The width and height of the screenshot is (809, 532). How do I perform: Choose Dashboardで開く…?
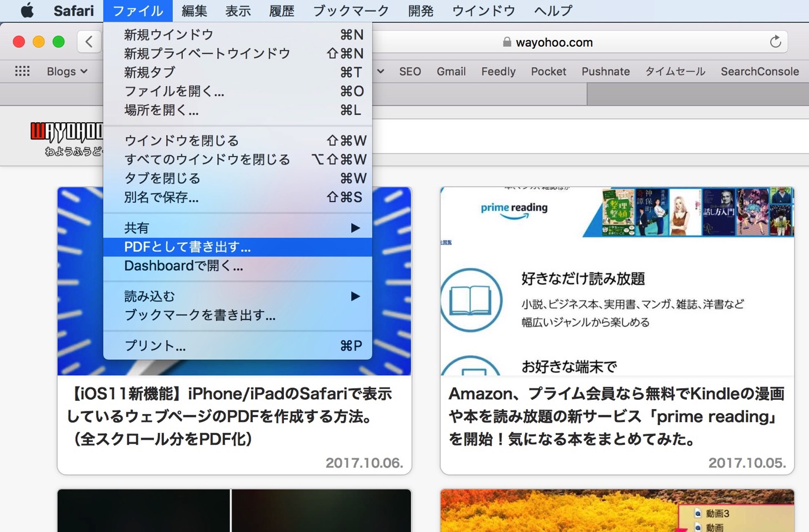[238, 265]
